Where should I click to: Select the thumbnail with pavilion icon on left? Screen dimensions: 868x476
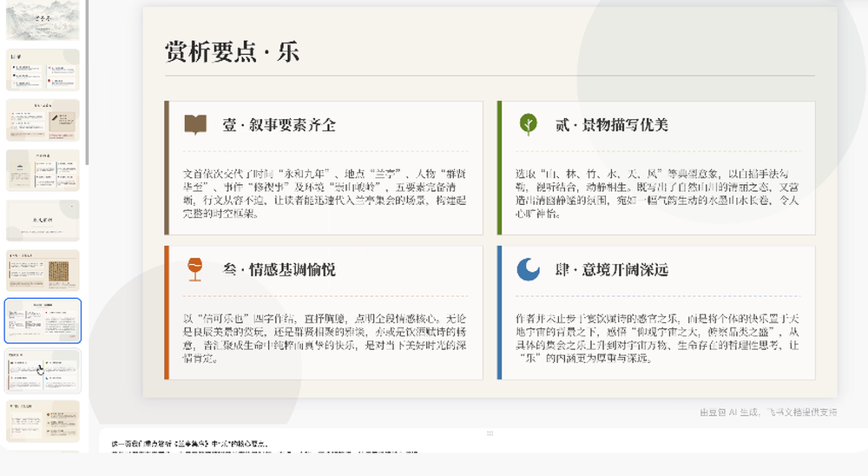pyautogui.click(x=43, y=170)
